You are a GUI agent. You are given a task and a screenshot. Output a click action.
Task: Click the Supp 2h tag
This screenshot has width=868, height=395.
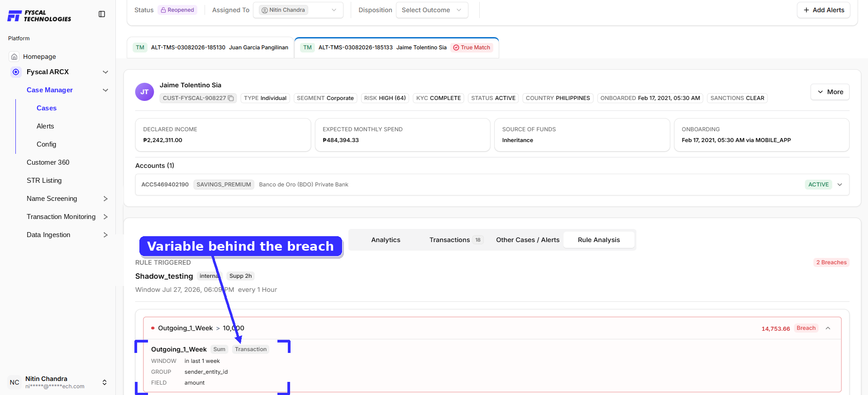240,276
